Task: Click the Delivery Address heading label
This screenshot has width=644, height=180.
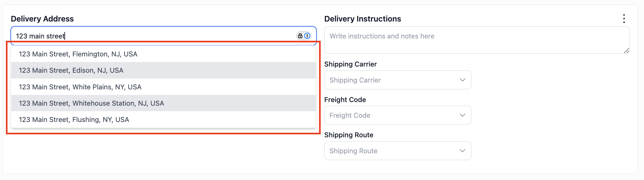Action: pyautogui.click(x=42, y=19)
